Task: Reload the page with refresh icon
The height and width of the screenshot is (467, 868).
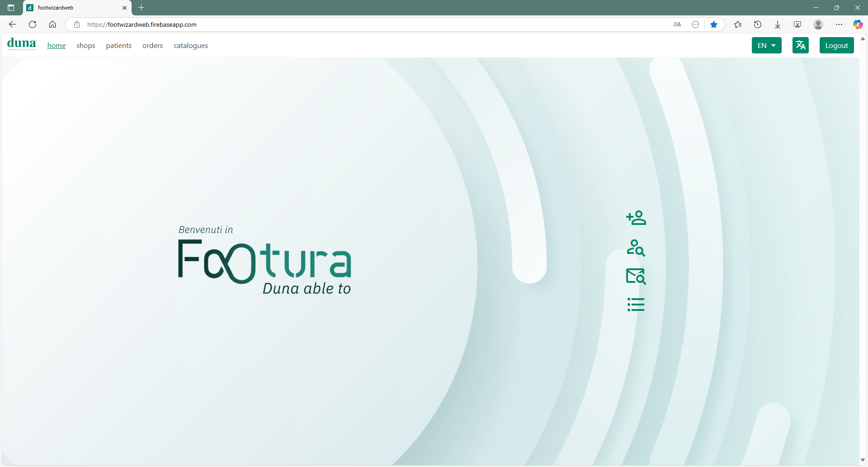Action: pyautogui.click(x=33, y=24)
